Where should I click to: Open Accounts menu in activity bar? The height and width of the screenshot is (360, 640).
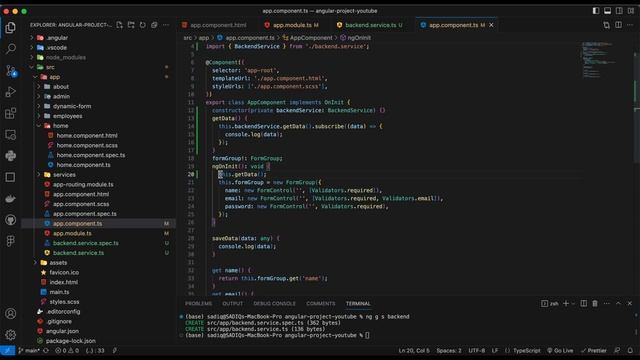[x=11, y=313]
